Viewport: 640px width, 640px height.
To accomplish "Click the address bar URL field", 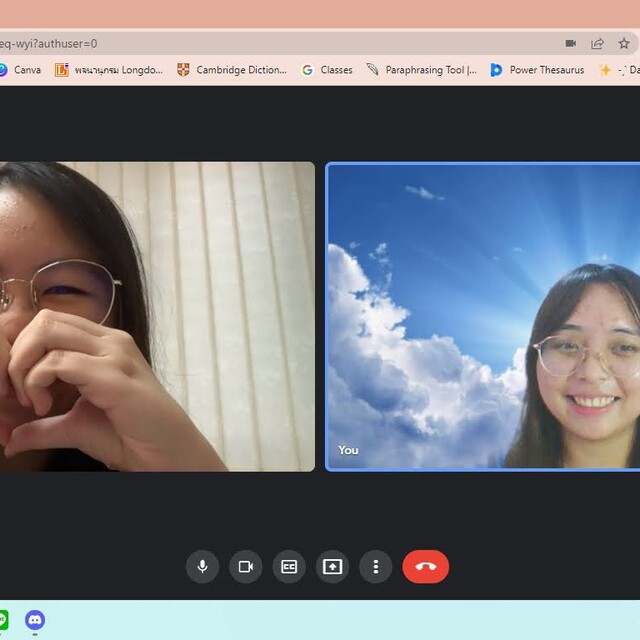I will [x=250, y=44].
